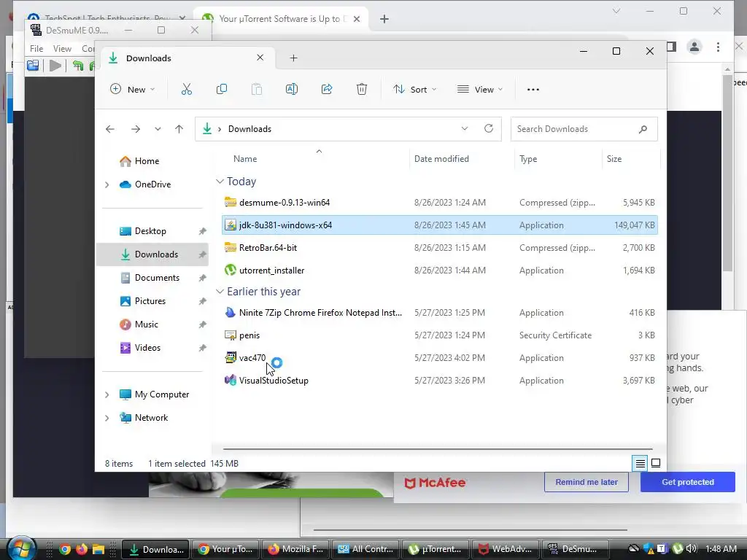The width and height of the screenshot is (747, 560).
Task: Click the Windows Start orb
Action: point(21,548)
